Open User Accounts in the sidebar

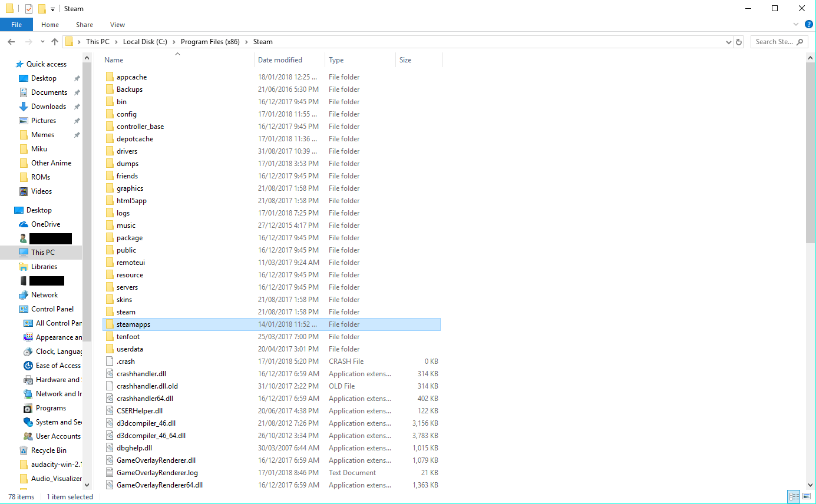tap(58, 436)
